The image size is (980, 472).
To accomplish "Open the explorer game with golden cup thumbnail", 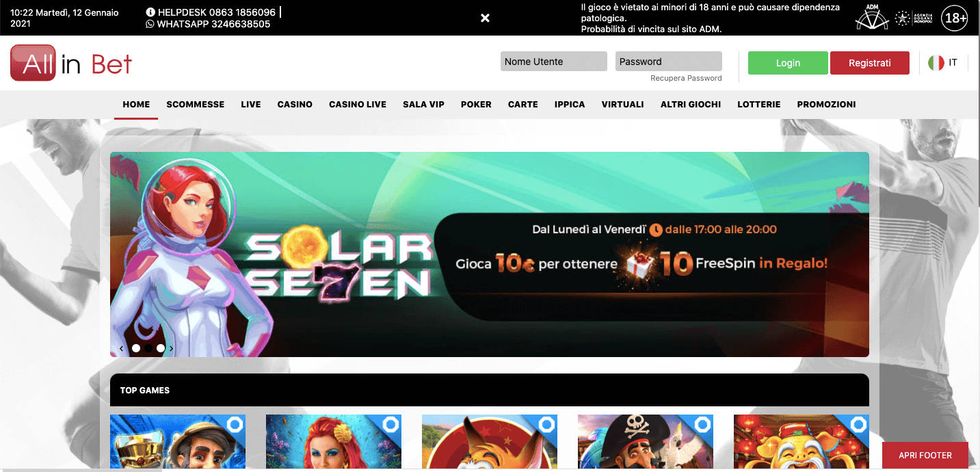I will tap(178, 441).
